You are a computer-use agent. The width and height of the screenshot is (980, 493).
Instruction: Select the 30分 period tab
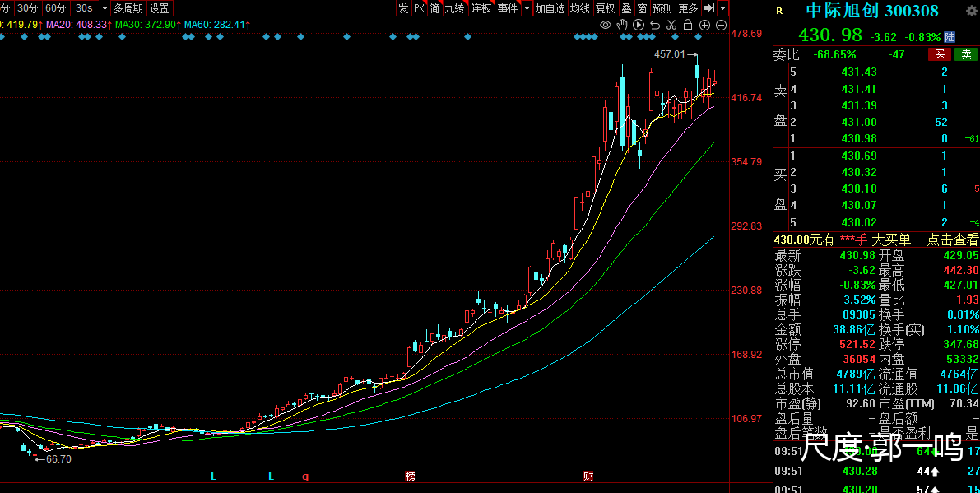click(x=27, y=8)
